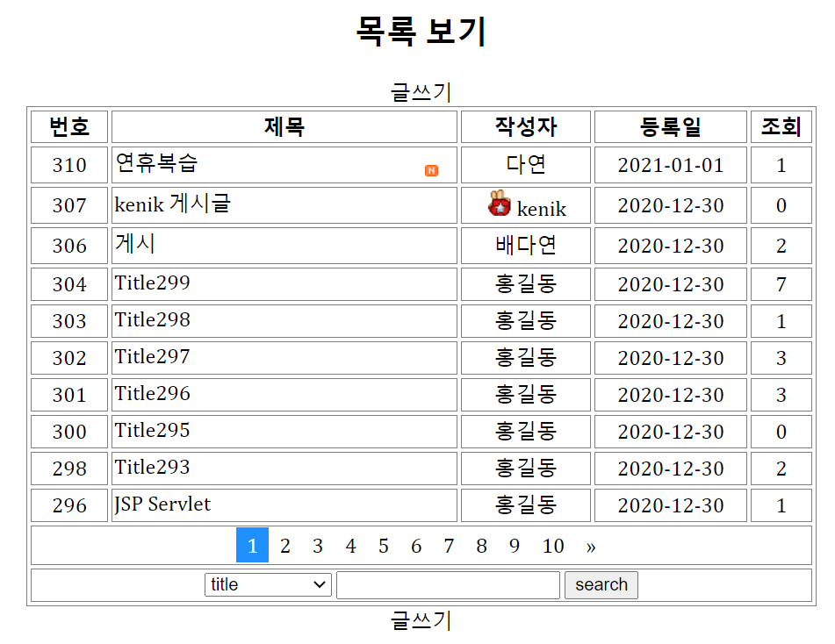Click author name 배다연
The width and height of the screenshot is (835, 644).
(526, 246)
